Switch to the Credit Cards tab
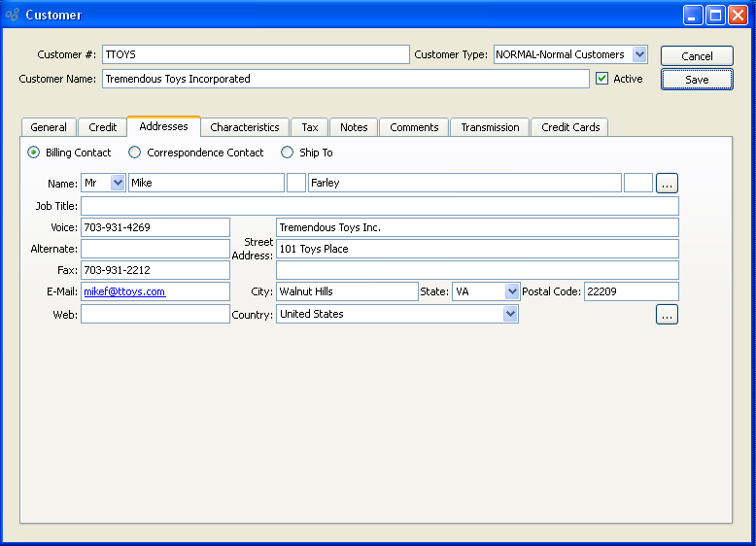The image size is (756, 546). 569,127
